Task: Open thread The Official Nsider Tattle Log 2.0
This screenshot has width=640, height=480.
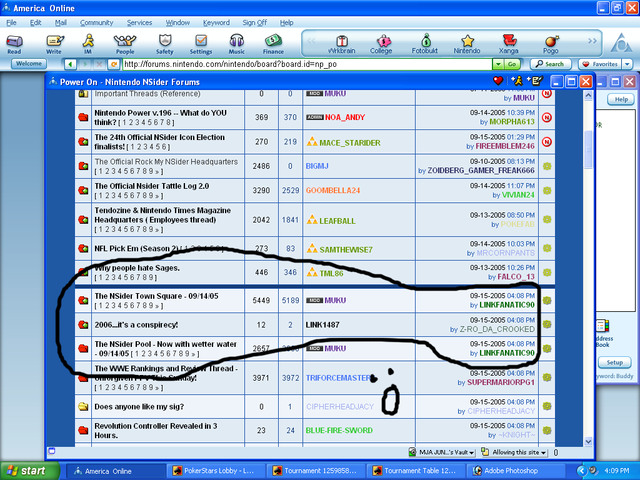Action: 152,186
